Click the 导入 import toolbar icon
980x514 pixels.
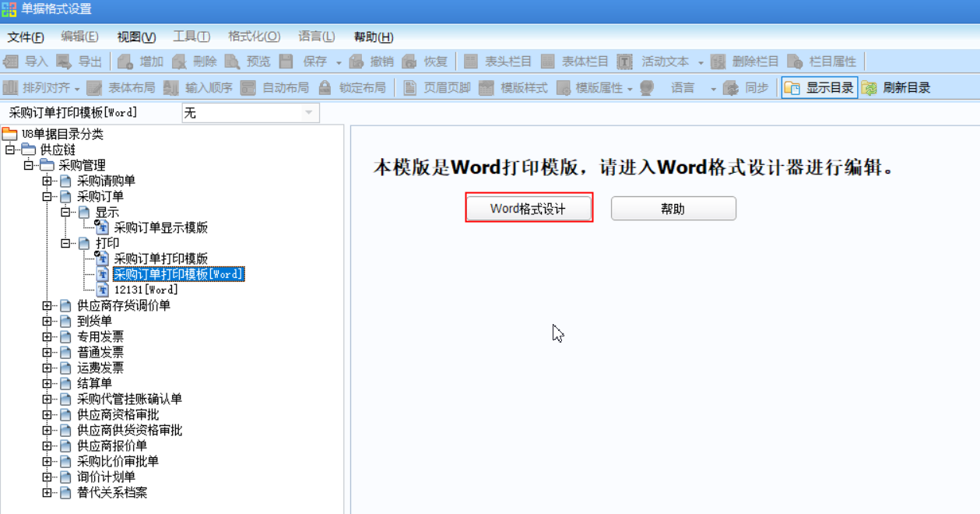11,62
